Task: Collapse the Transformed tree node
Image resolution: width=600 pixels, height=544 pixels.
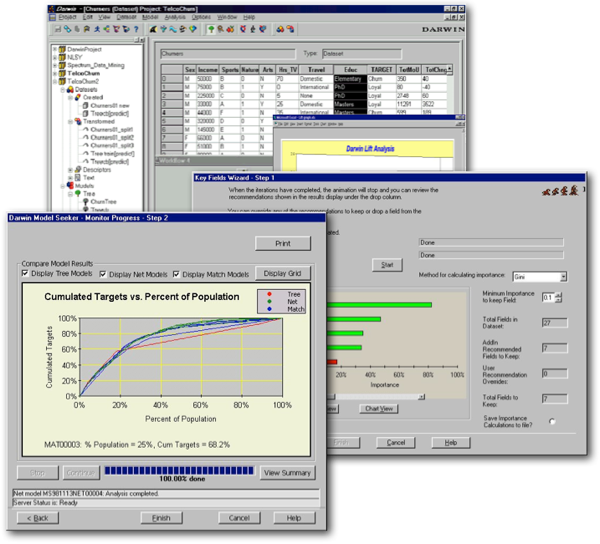Action: tap(70, 122)
